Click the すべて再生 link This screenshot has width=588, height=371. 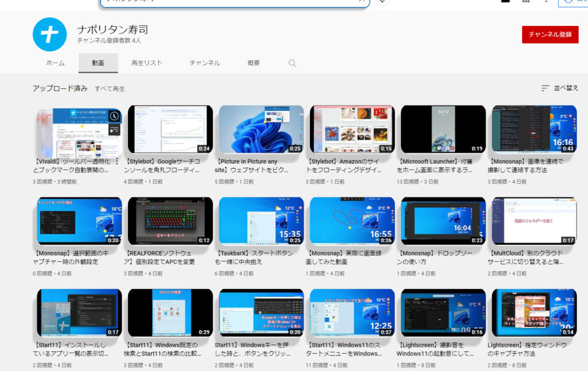110,89
